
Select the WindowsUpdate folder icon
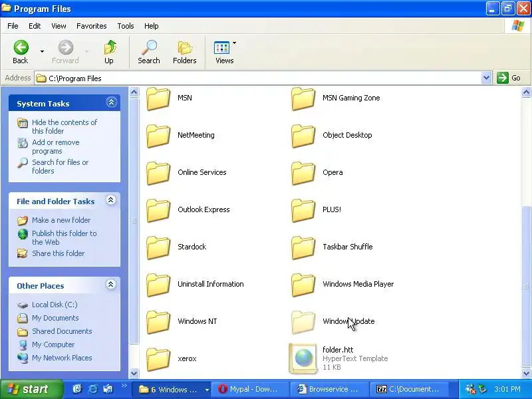pos(303,323)
